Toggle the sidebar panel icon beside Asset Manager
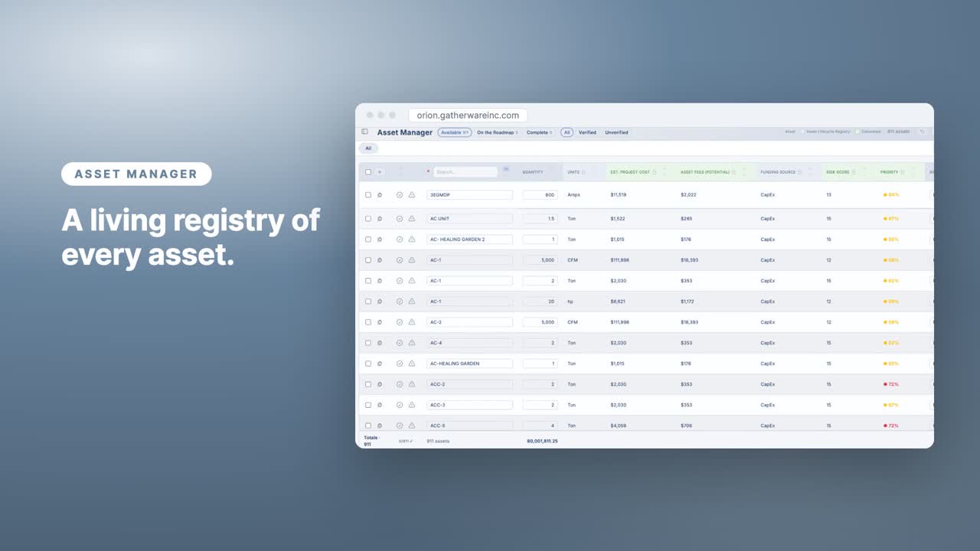 (364, 132)
